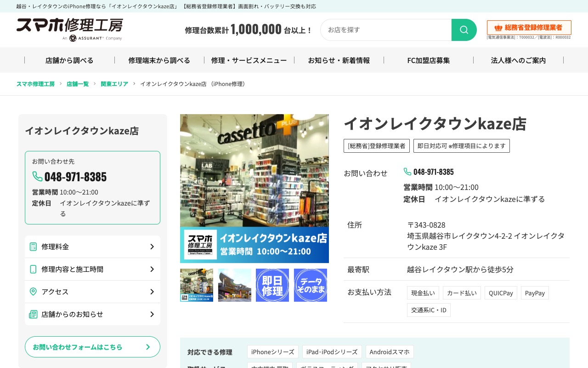Screen dimensions: 588x368
Task: Click the 修理料金 sidebar link text
Action: click(55, 247)
